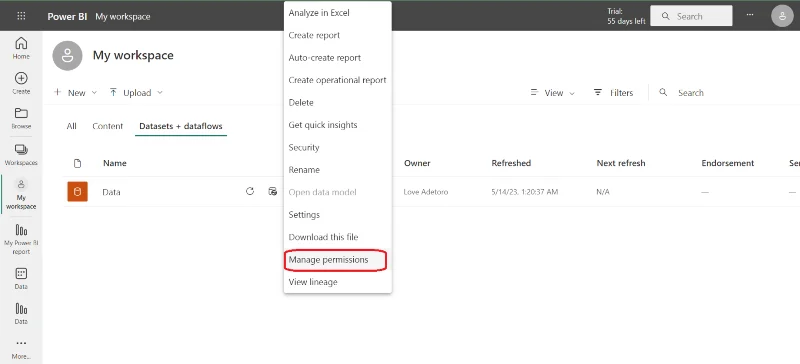The image size is (800, 364).
Task: Click the schedule refresh icon for Data
Action: point(273,191)
